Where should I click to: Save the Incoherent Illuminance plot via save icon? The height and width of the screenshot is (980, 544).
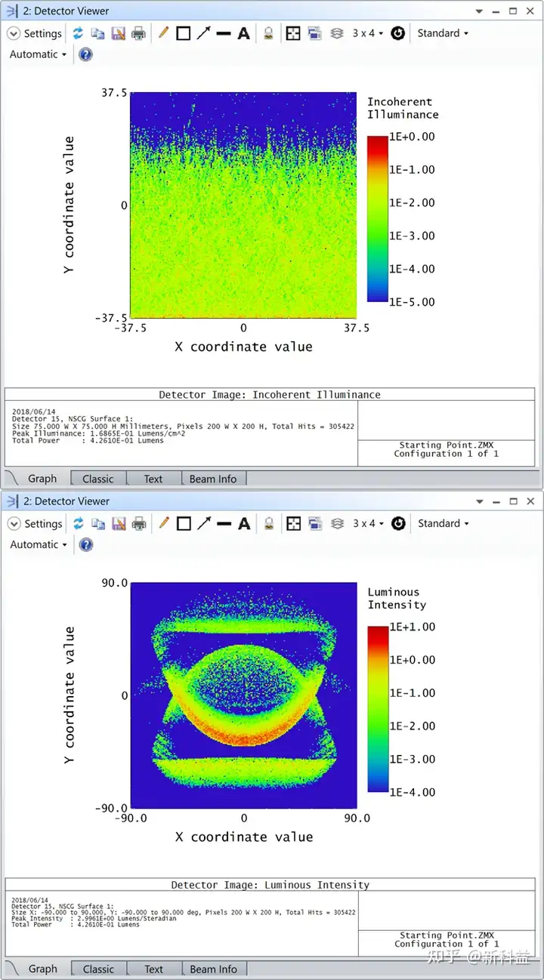point(119,33)
